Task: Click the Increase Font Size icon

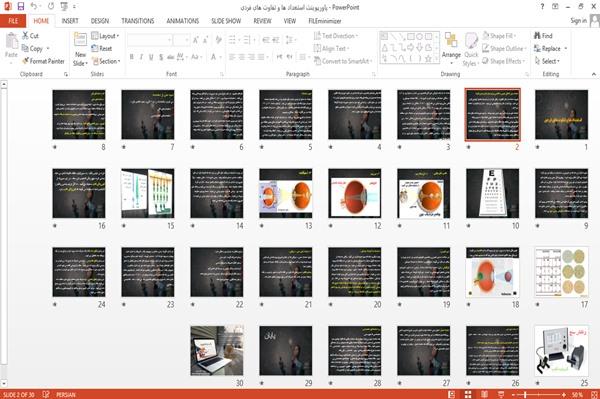Action: [196, 40]
